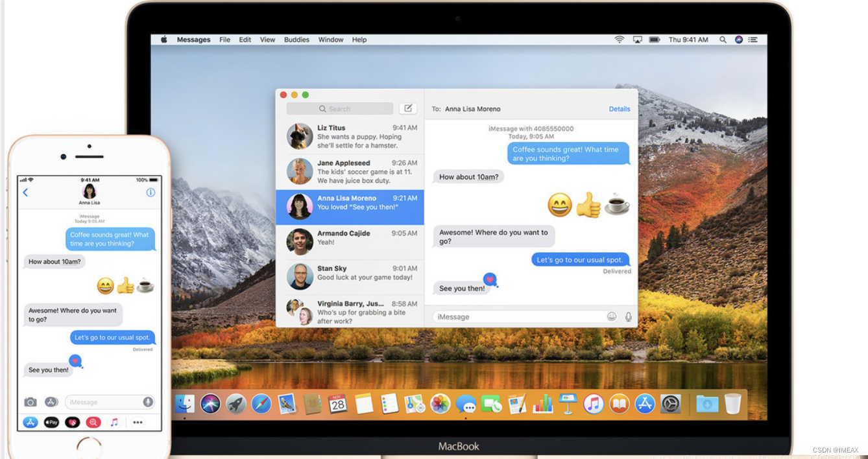Screen dimensions: 868x459
Task: Open Numbers bar-chart icon in Dock
Action: pos(542,404)
